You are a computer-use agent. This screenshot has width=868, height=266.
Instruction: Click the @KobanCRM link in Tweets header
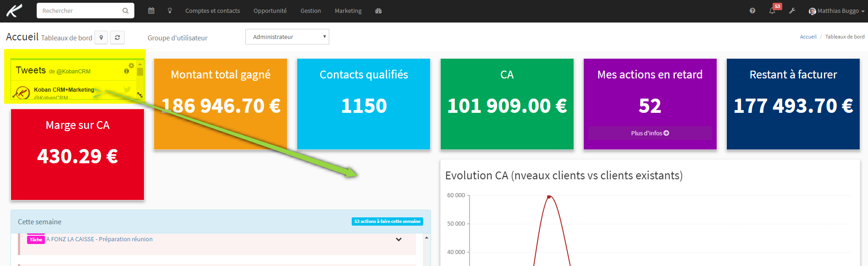point(73,72)
